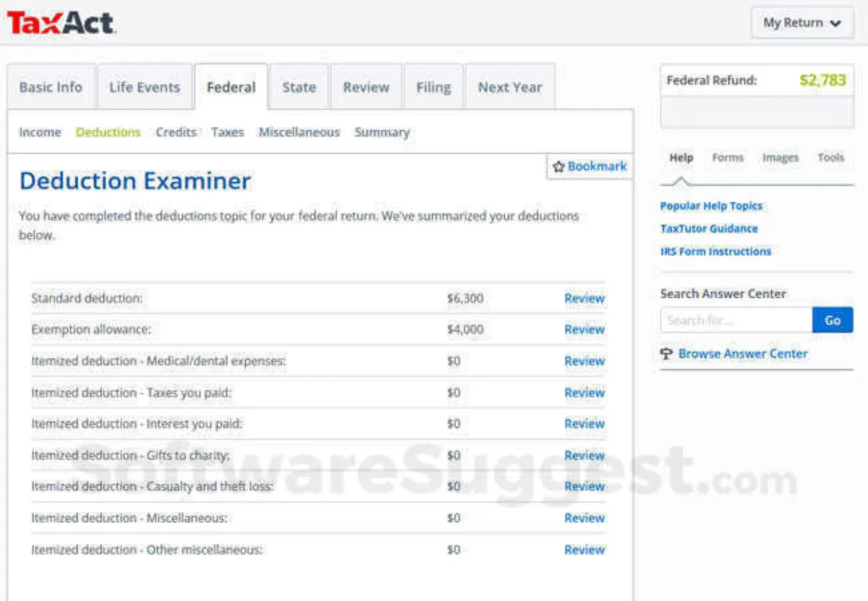Open IRS Form Instructions link
The height and width of the screenshot is (601, 868).
[x=715, y=252]
